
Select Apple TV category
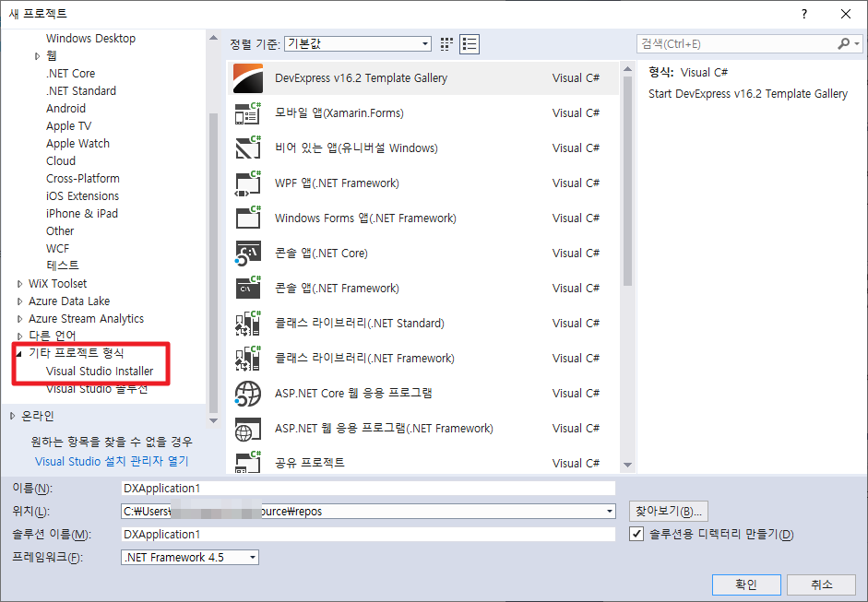(x=68, y=125)
